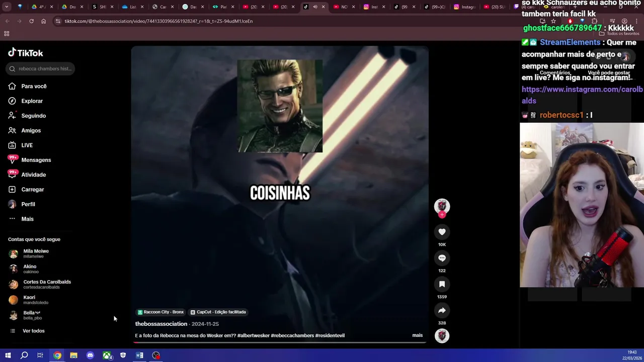Viewport: 644px width, 362px height.
Task: Click the TikTok search field
Action: 40,68
